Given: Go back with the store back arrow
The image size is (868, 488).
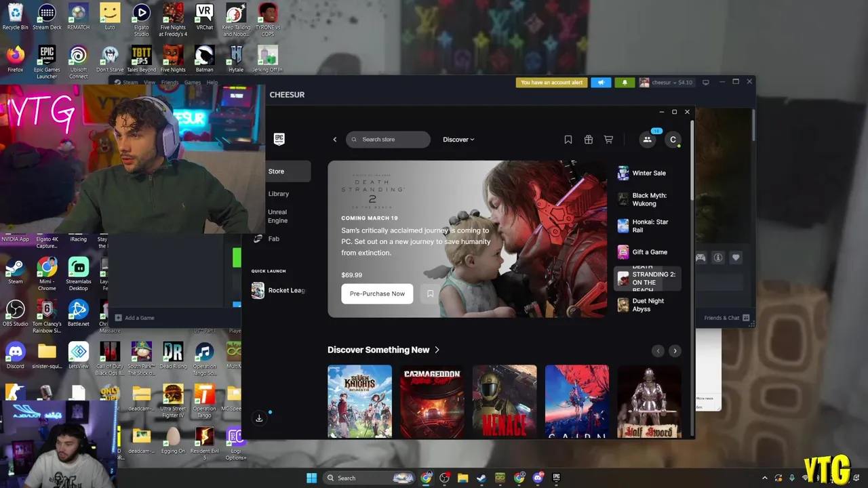Looking at the screenshot, I should click(334, 140).
